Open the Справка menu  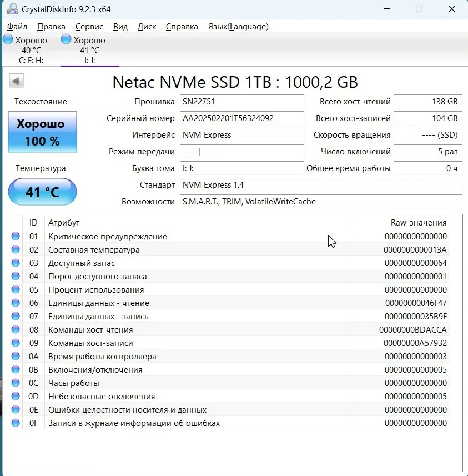tap(182, 27)
